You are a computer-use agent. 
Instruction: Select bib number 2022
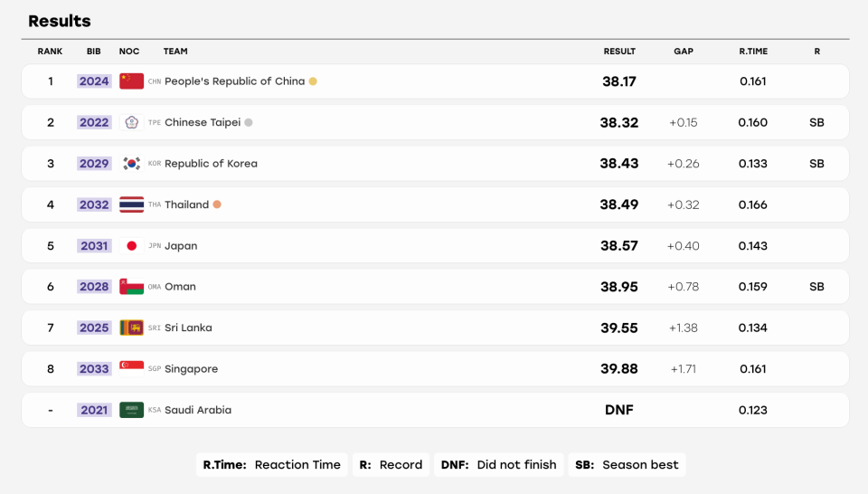(x=94, y=122)
